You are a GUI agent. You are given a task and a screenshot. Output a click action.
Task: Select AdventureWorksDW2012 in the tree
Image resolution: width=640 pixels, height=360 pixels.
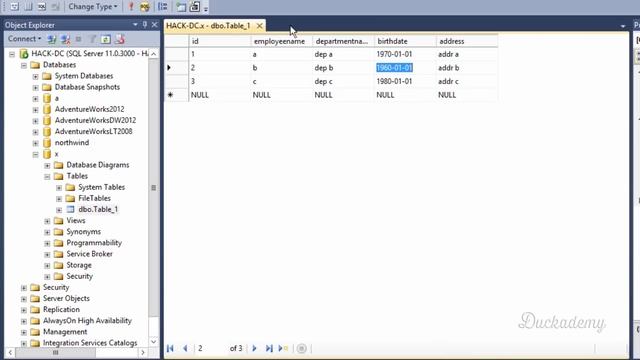(95, 120)
